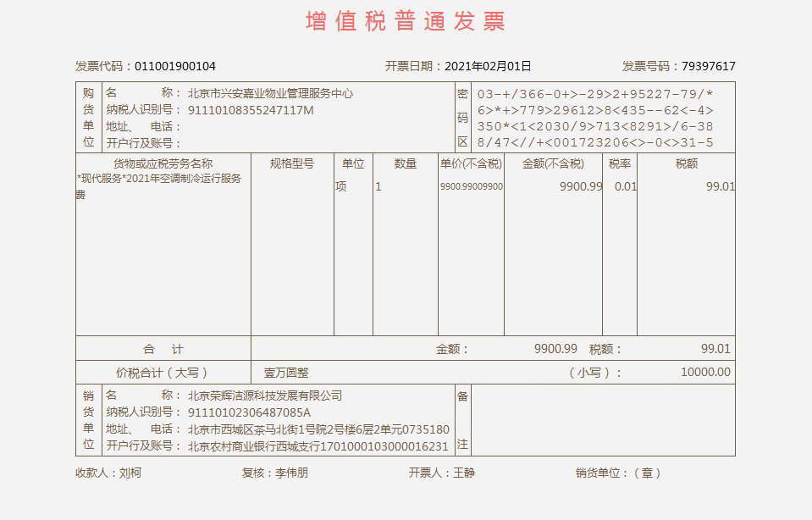Select seller taxpayer ID 91110102306487085A
Screen dimensions: 812x520
[x=249, y=412]
